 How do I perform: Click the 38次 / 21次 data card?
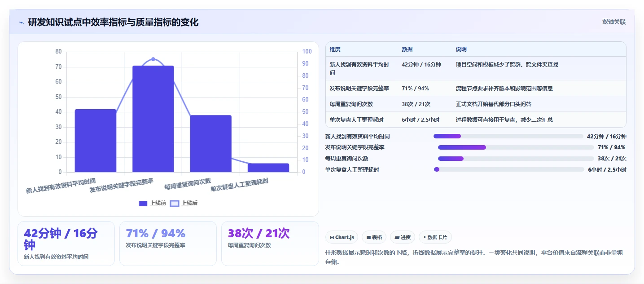(x=270, y=244)
